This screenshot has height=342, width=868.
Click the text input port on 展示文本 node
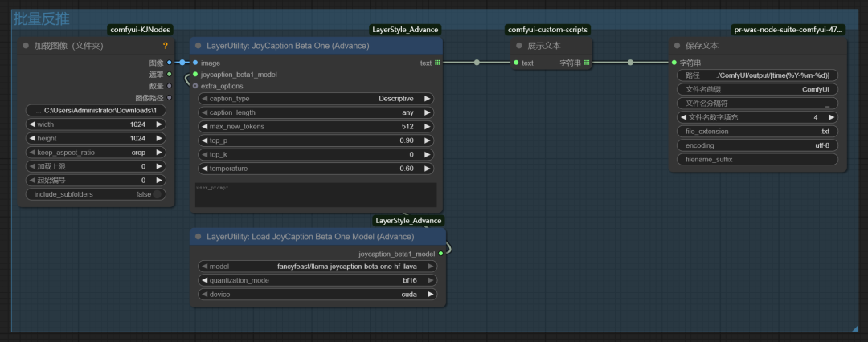(x=516, y=63)
